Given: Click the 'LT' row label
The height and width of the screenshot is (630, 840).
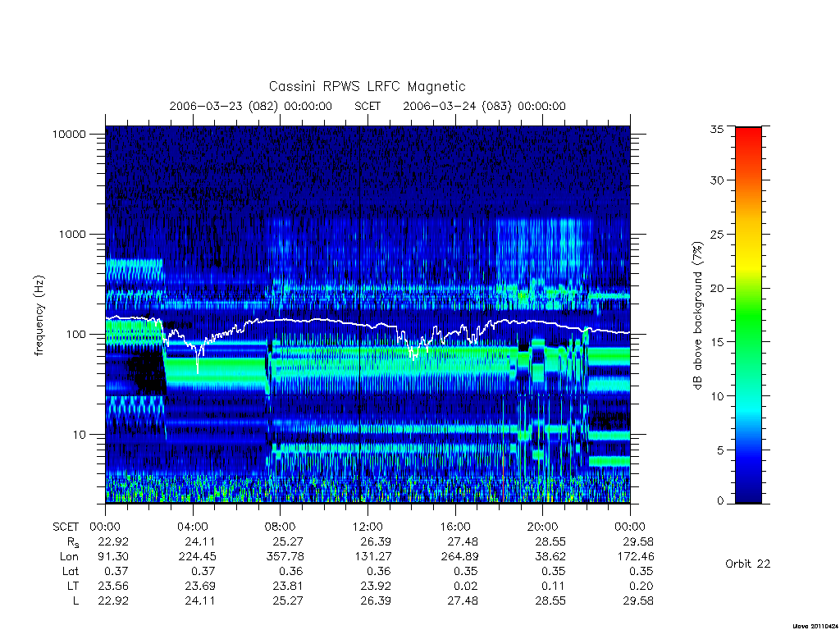Looking at the screenshot, I should (x=73, y=586).
